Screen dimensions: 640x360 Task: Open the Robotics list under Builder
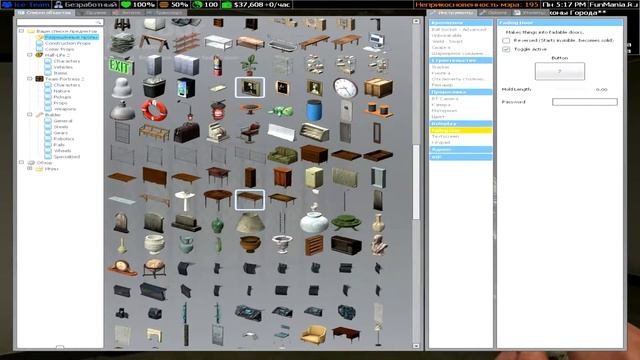coord(64,139)
